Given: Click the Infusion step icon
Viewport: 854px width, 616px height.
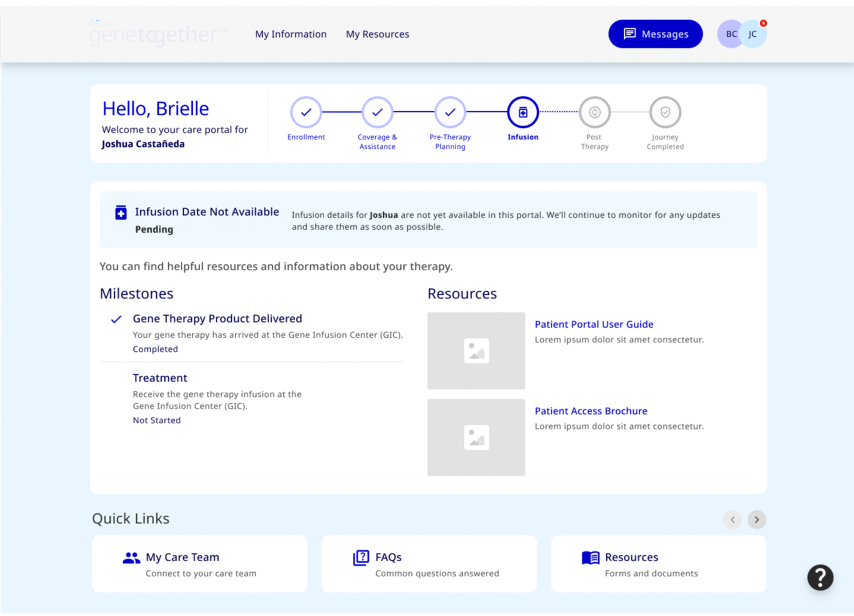Looking at the screenshot, I should click(x=523, y=113).
